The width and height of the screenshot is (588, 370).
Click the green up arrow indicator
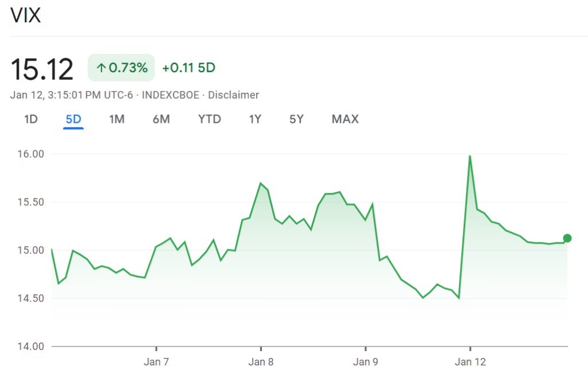[101, 67]
